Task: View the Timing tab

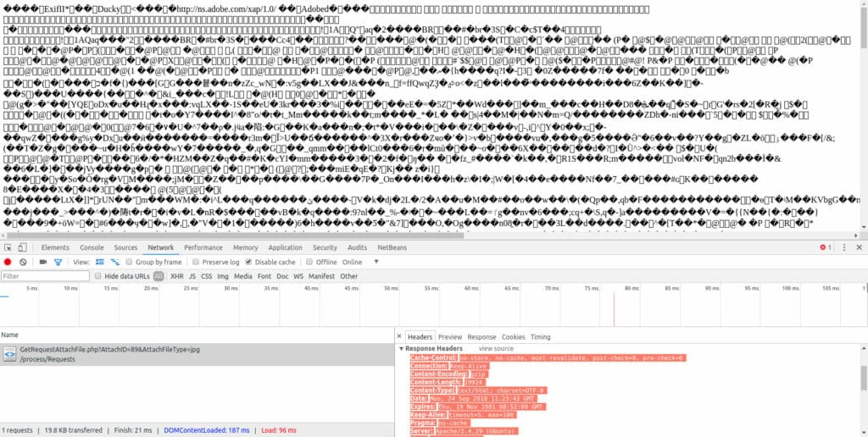Action: click(540, 337)
